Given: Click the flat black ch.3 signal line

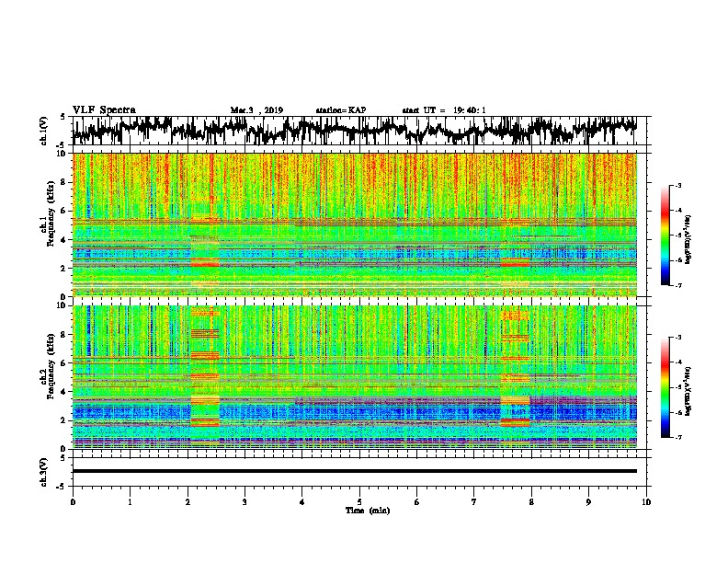Looking at the screenshot, I should pyautogui.click(x=354, y=471).
